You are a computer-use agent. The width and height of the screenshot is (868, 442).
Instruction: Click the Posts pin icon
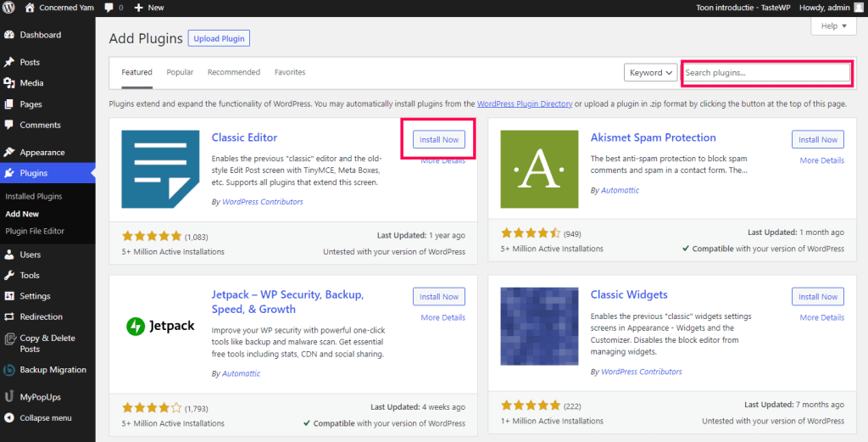click(8, 62)
